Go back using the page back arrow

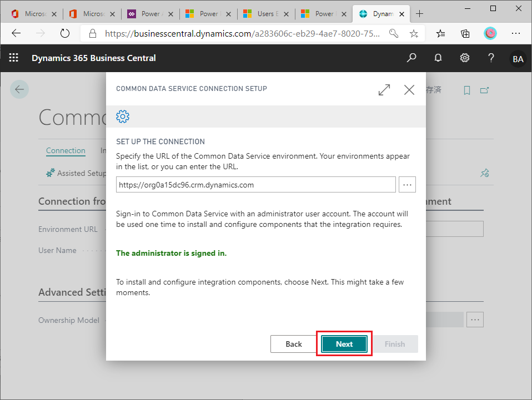[19, 89]
